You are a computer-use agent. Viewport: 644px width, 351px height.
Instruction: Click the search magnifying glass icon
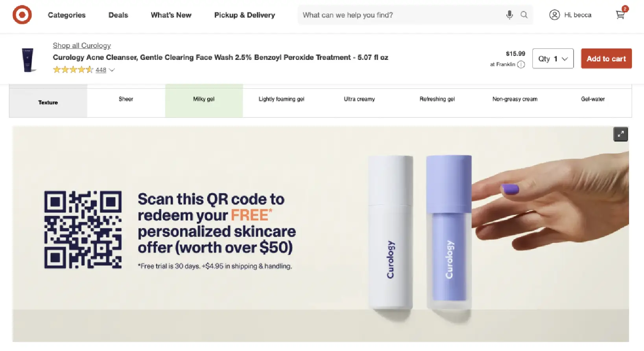point(524,15)
